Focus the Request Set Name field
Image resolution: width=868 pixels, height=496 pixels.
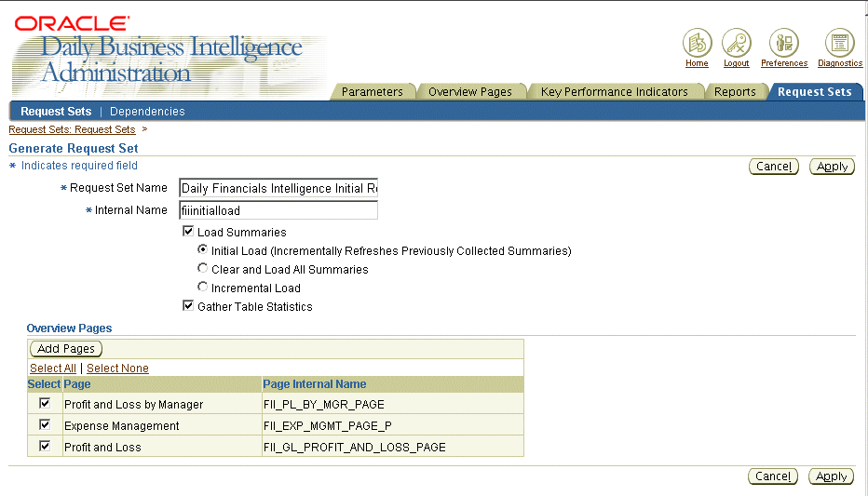click(278, 188)
